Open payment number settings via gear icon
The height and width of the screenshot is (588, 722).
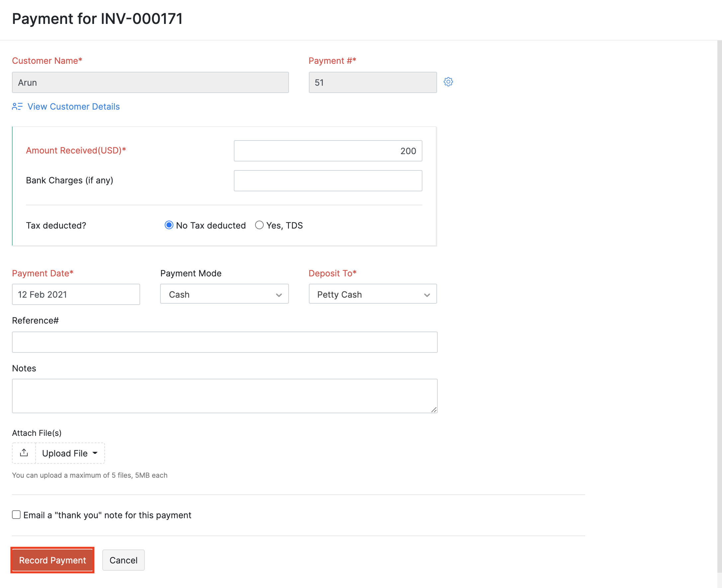448,82
